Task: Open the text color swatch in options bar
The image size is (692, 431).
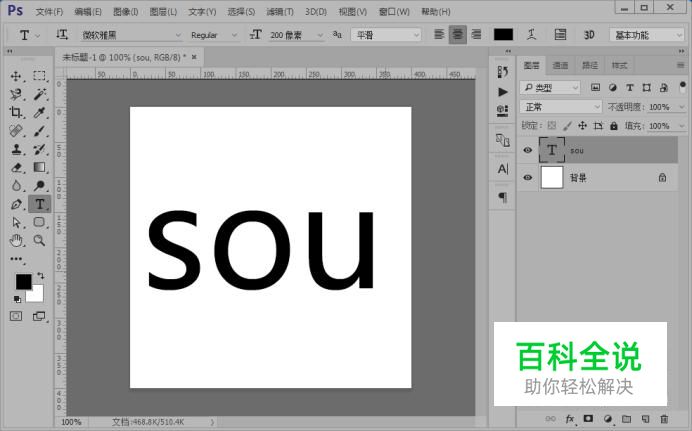Action: point(503,35)
